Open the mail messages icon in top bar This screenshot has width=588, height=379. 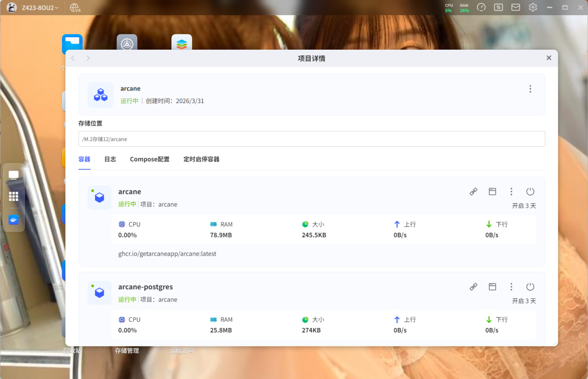tap(516, 7)
